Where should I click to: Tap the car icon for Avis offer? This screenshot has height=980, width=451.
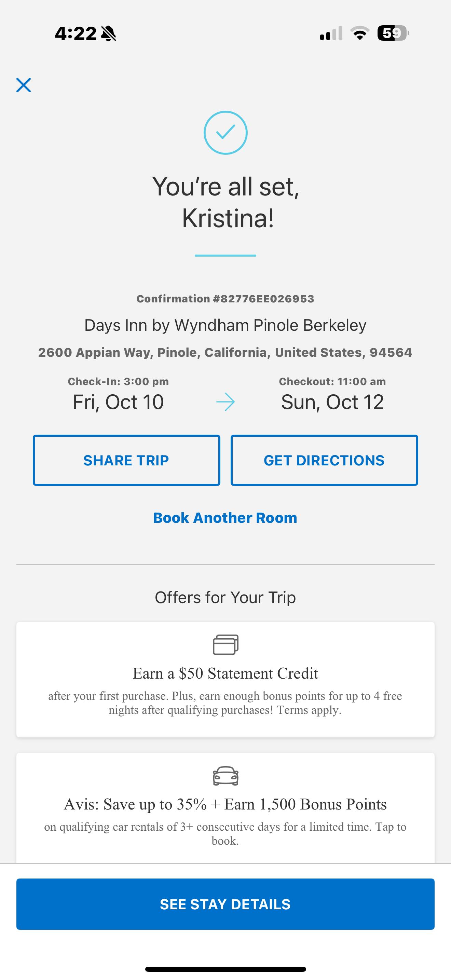tap(225, 776)
